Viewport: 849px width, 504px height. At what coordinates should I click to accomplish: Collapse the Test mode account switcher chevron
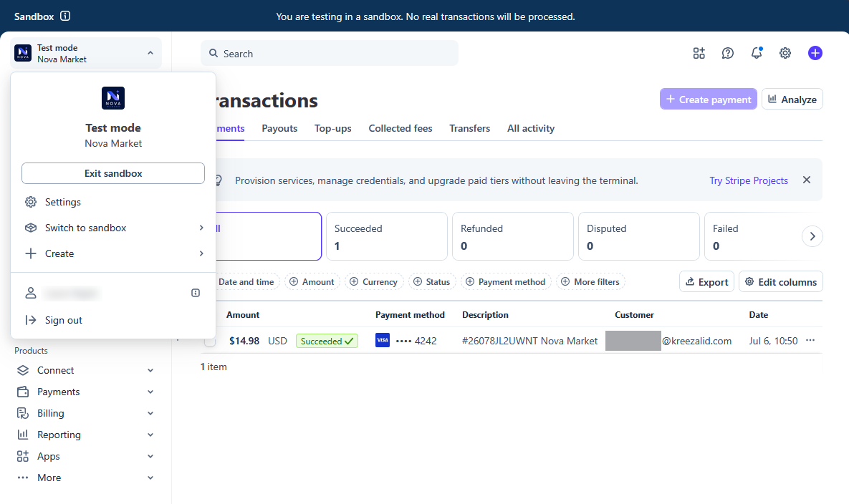tap(150, 53)
